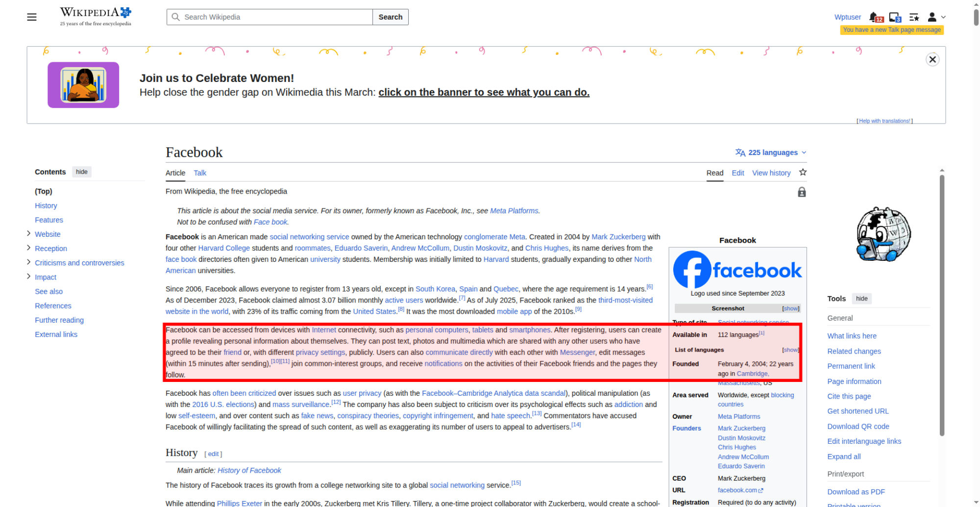Open the View history tab
980x507 pixels.
pos(771,173)
